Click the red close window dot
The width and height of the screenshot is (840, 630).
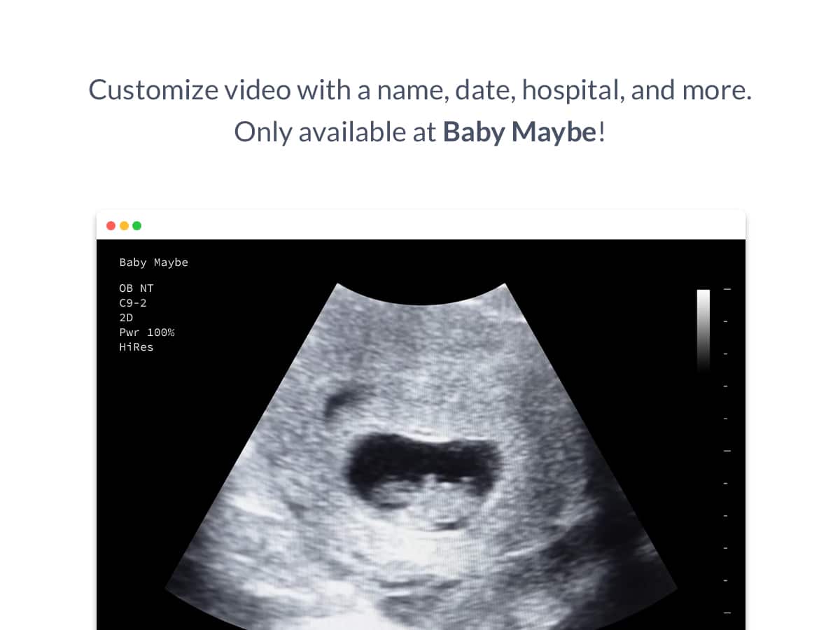[x=111, y=225]
